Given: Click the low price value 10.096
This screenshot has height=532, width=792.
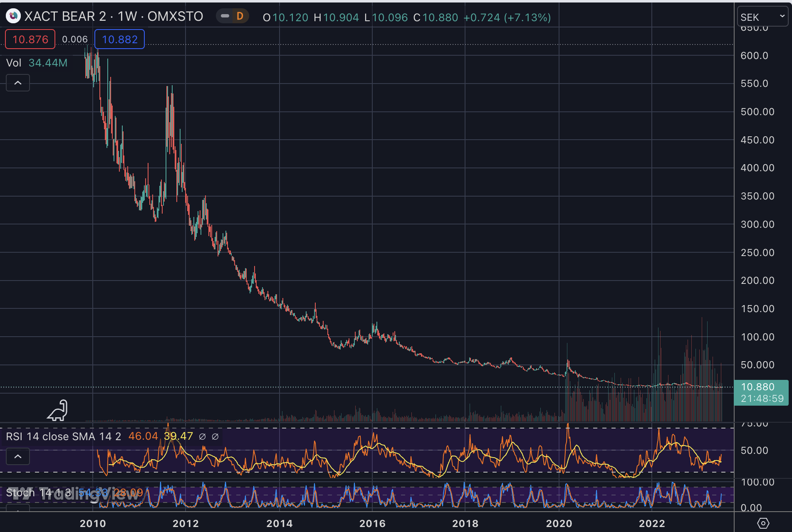Looking at the screenshot, I should pyautogui.click(x=390, y=17).
